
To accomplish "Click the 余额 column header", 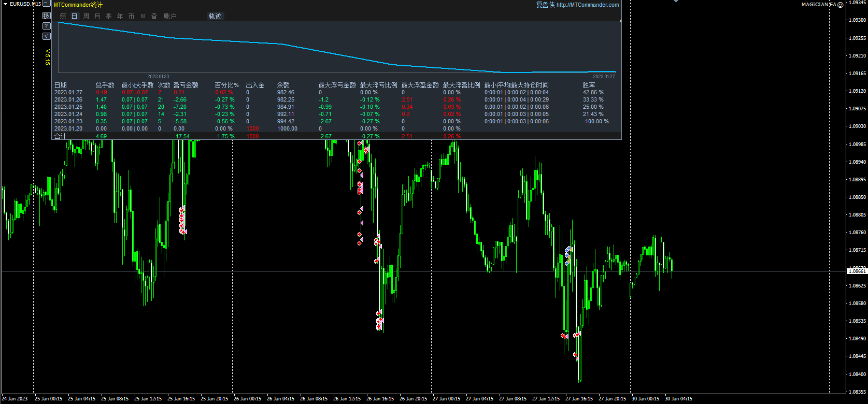I will point(283,85).
